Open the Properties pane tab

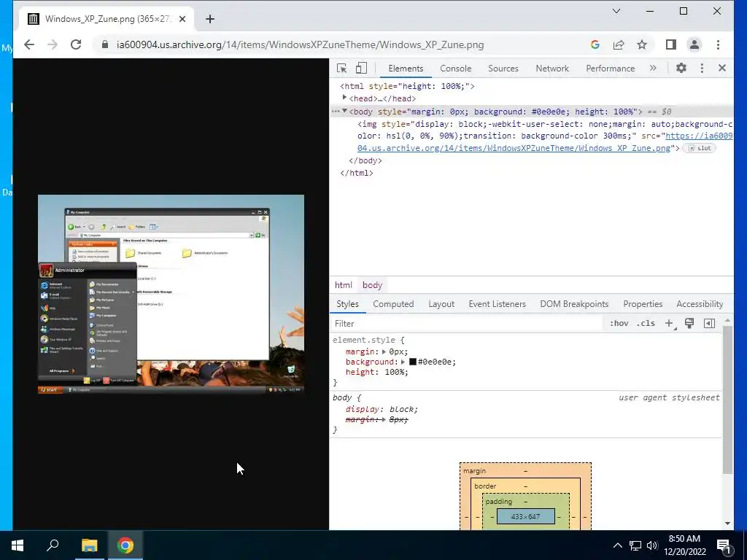point(643,304)
